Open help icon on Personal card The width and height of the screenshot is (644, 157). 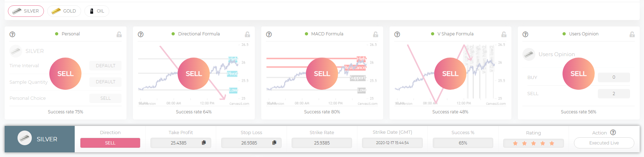(13, 34)
